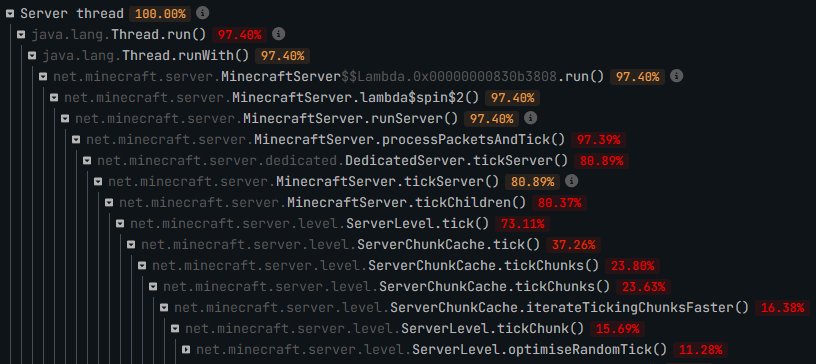Click the 97.39% percentage badge
Image resolution: width=816 pixels, height=364 pixels.
point(598,140)
